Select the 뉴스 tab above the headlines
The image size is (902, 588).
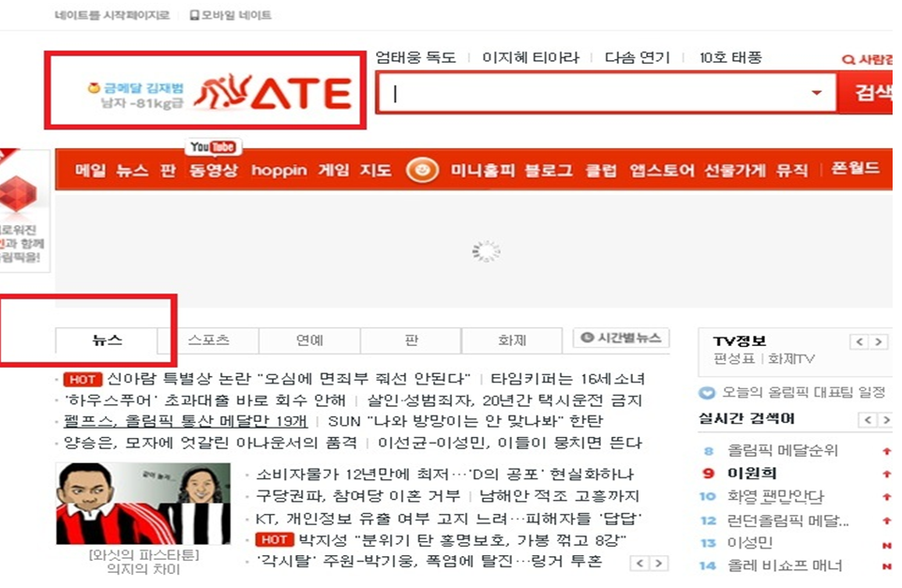click(107, 340)
